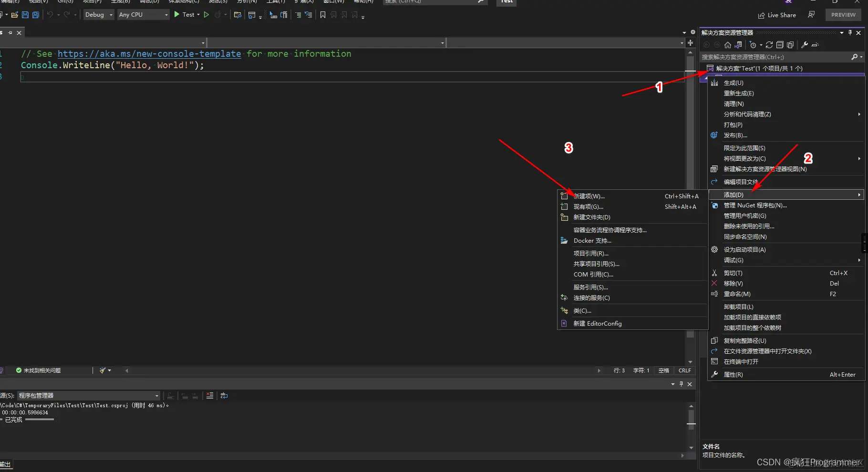Image resolution: width=868 pixels, height=472 pixels.
Task: Save the current file via toolbar
Action: tap(25, 15)
